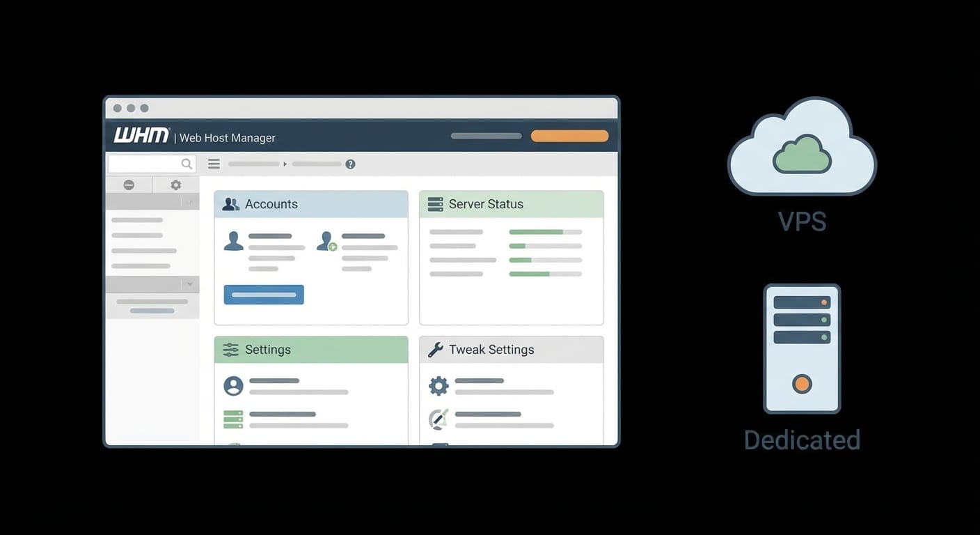Viewport: 980px width, 535px height.
Task: Click the orange header button
Action: pyautogui.click(x=569, y=135)
